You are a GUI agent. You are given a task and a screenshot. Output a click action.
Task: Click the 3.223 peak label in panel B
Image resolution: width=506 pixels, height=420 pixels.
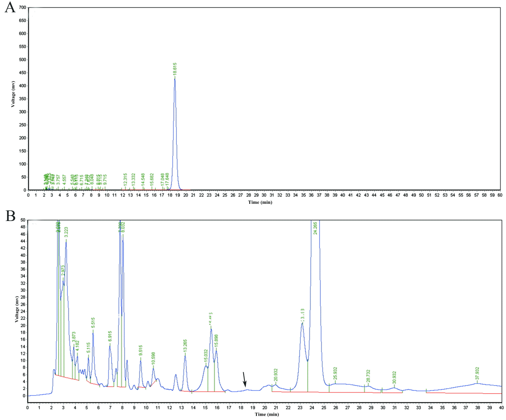coord(66,233)
